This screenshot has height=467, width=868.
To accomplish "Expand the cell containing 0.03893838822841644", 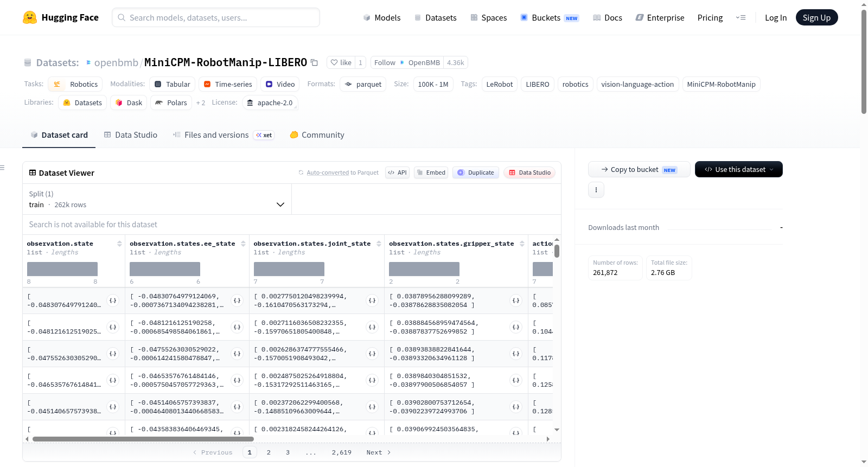I will [516, 354].
